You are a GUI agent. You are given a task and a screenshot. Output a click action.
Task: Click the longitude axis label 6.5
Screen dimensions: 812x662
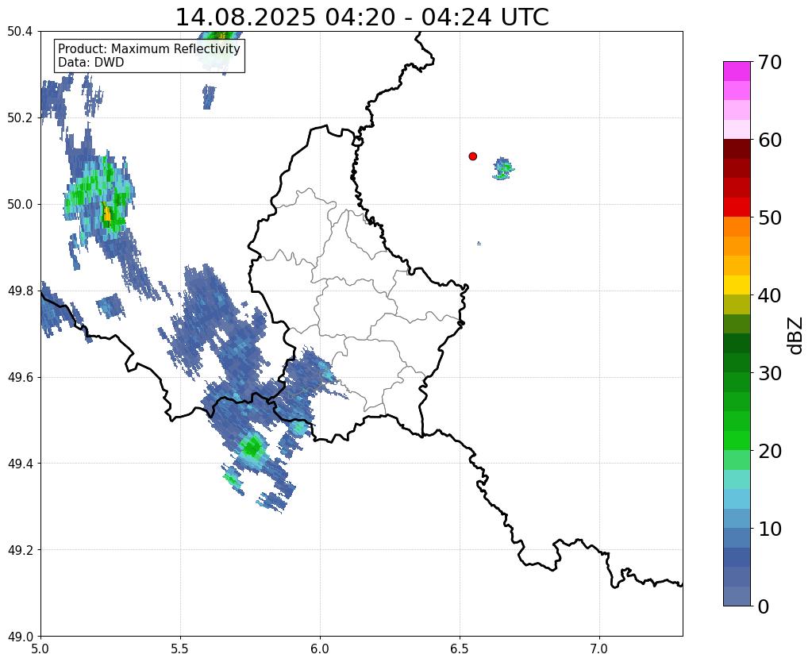coord(460,649)
